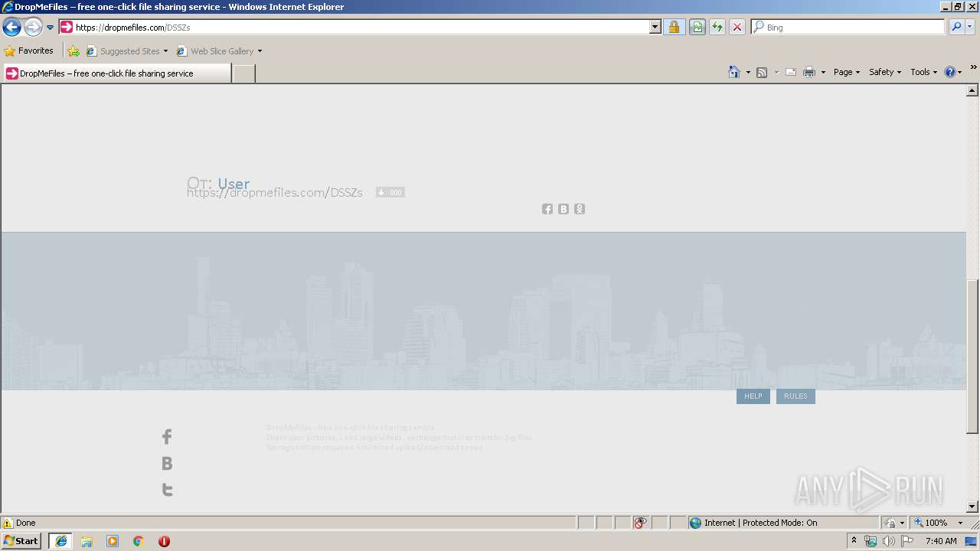980x551 pixels.
Task: Click the Print icon
Action: pyautogui.click(x=809, y=72)
